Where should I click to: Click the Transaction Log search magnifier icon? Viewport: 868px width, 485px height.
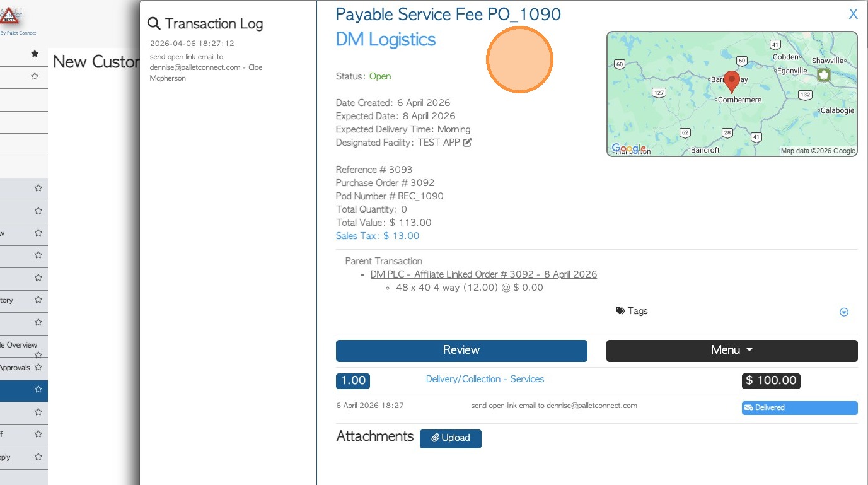(x=154, y=24)
